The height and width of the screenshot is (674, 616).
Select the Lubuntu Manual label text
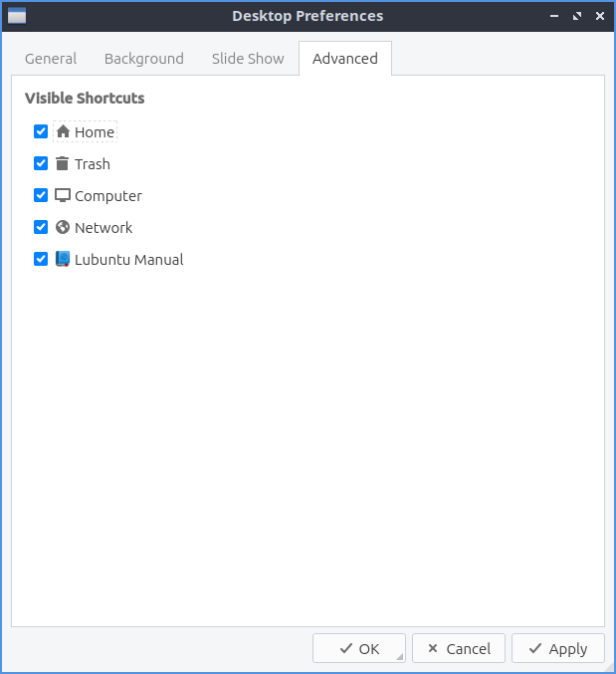tap(129, 260)
